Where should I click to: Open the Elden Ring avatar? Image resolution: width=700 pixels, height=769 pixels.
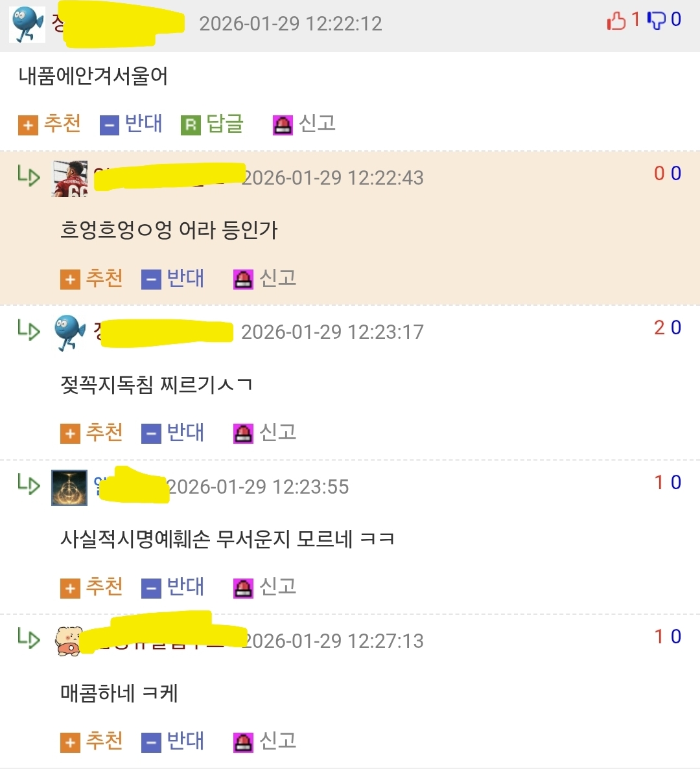click(x=69, y=487)
